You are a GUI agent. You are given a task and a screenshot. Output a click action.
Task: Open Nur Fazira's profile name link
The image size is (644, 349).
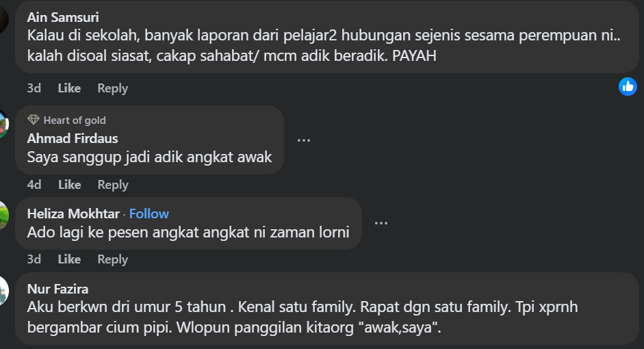click(57, 289)
